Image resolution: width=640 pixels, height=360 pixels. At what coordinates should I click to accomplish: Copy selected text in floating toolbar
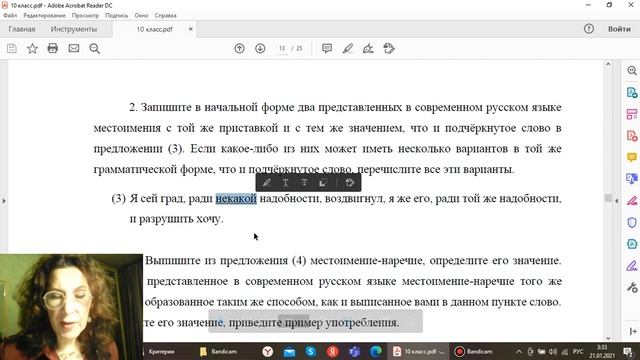pos(323,182)
